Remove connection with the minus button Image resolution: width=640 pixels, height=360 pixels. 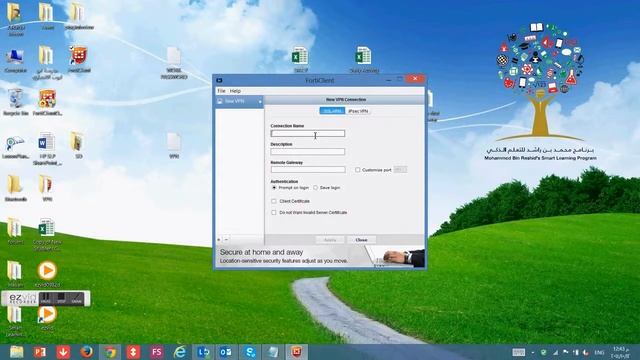(x=226, y=240)
